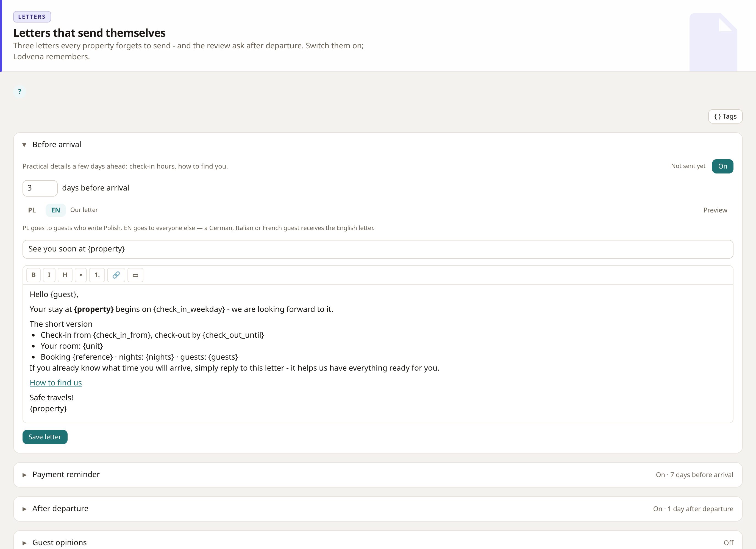Insert a link with the chain icon
This screenshot has width=756, height=549.
(116, 275)
